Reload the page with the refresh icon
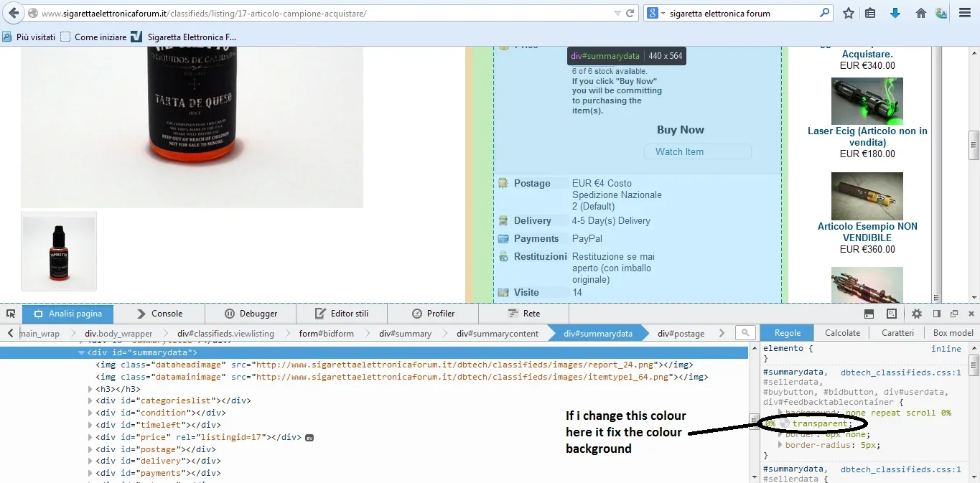This screenshot has width=980, height=483. click(630, 13)
